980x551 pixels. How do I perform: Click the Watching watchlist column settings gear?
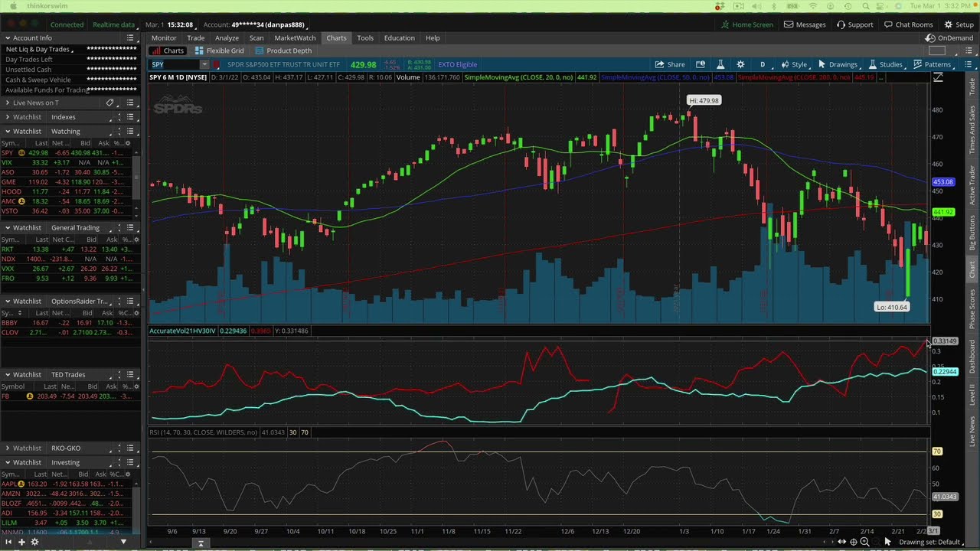pyautogui.click(x=128, y=143)
